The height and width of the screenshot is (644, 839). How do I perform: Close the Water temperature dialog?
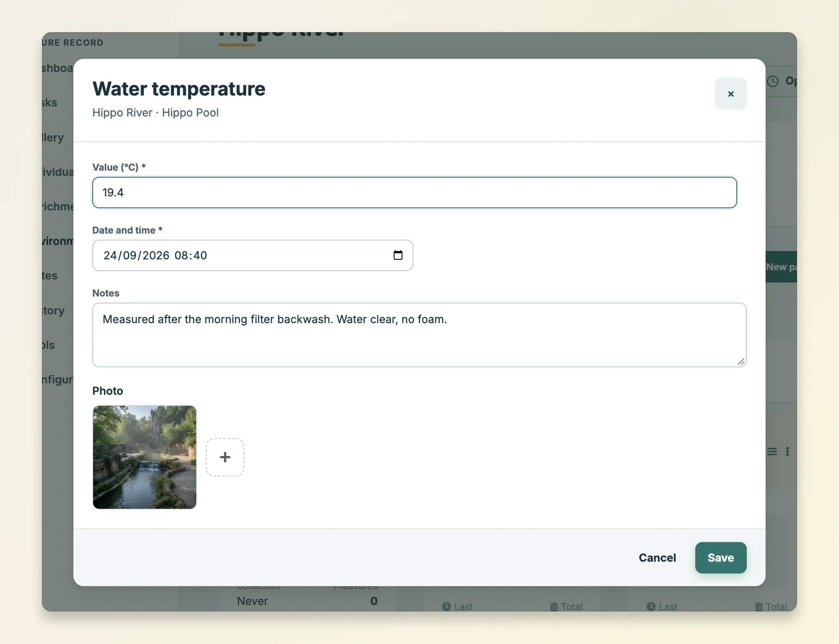pyautogui.click(x=731, y=94)
